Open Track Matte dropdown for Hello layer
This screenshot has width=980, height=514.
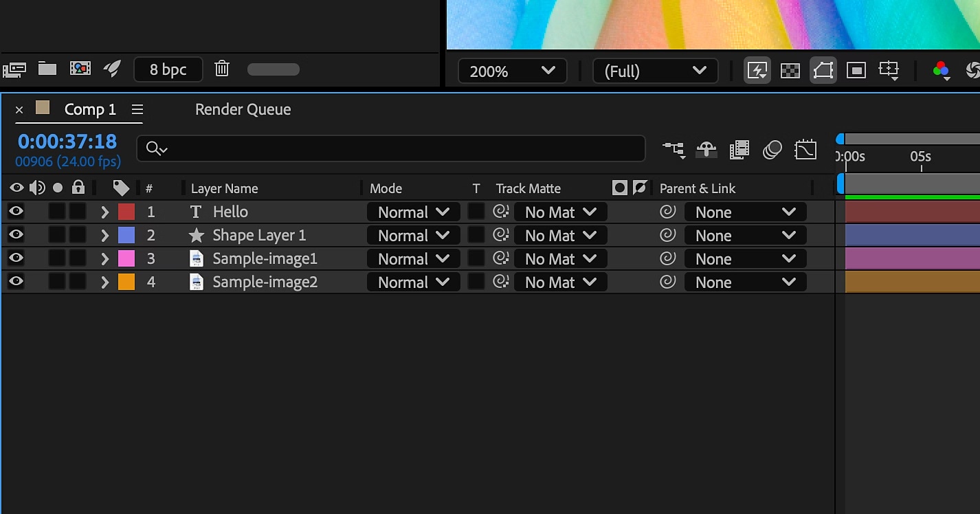coord(560,212)
